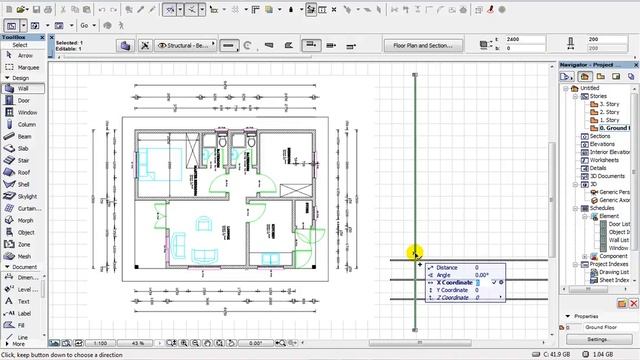Toggle Project Map view in Navigator

[x=584, y=76]
